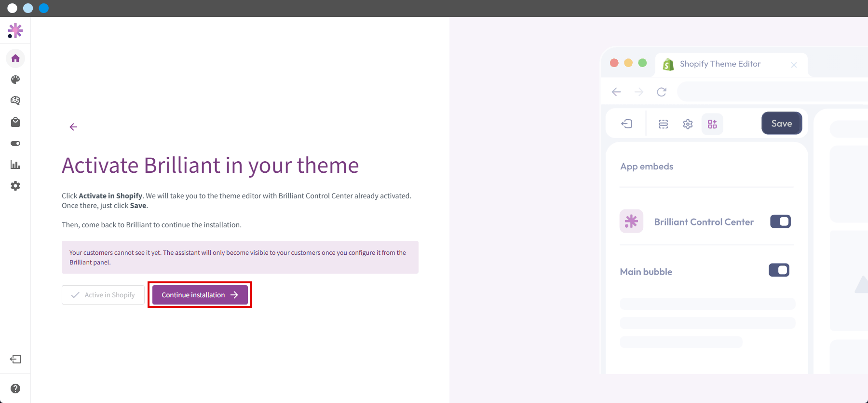Open the bar chart analytics section
The image size is (868, 403).
coord(15,165)
